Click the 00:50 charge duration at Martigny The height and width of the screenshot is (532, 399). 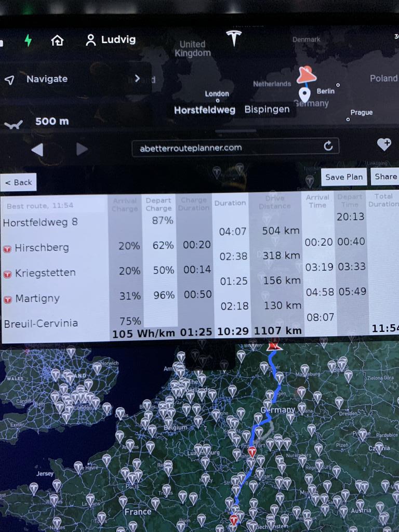(x=197, y=294)
